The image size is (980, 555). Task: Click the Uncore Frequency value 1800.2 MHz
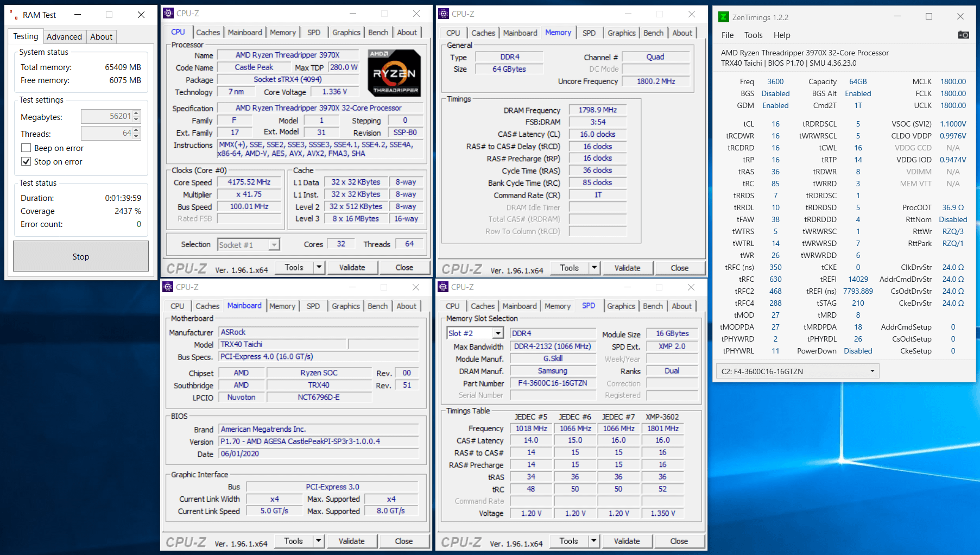pyautogui.click(x=656, y=81)
